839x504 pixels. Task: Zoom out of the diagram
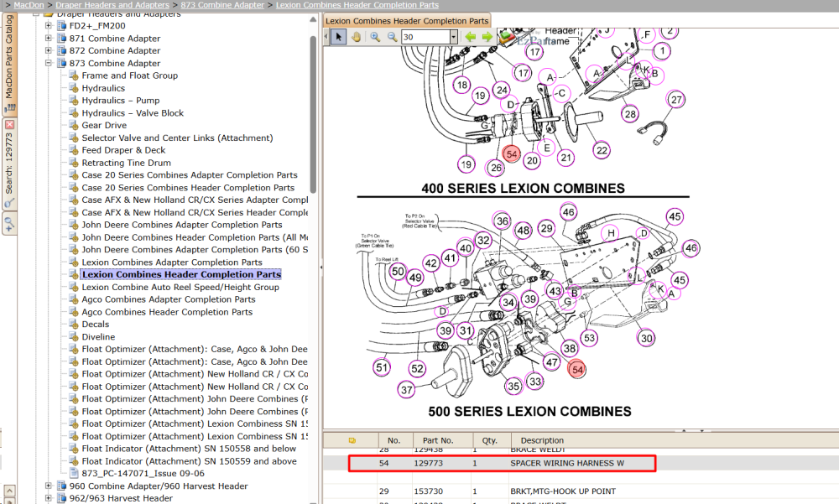pos(392,37)
